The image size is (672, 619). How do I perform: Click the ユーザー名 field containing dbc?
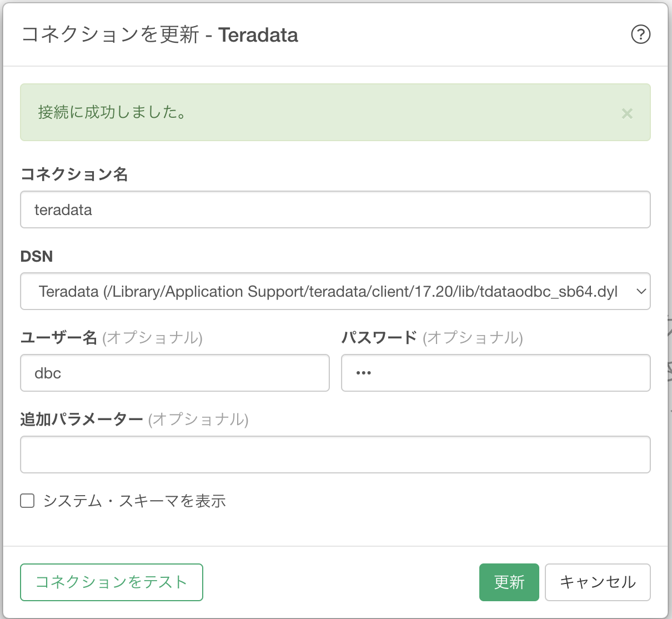point(175,373)
